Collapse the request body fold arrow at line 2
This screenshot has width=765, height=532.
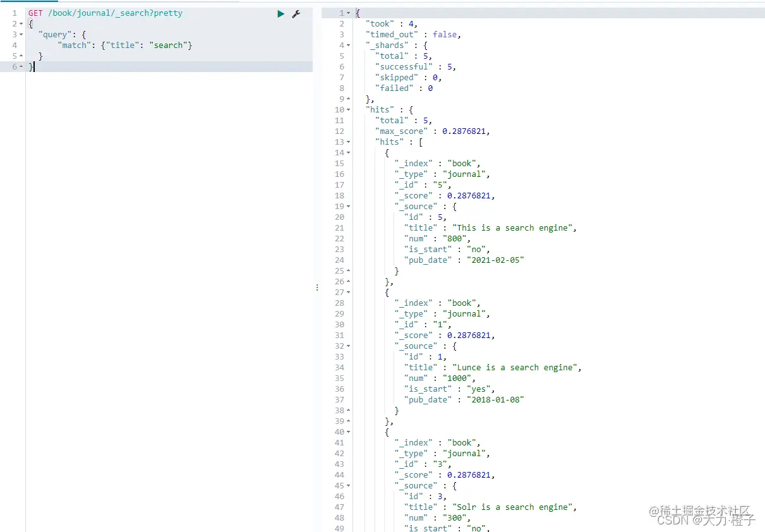click(x=21, y=24)
